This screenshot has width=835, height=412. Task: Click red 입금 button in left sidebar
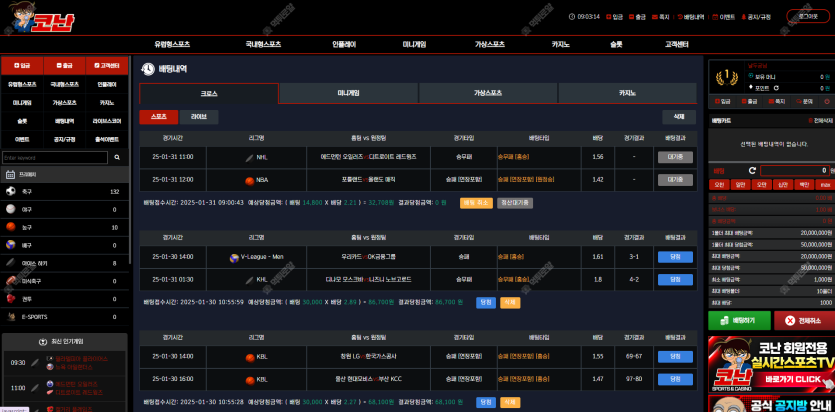(22, 66)
